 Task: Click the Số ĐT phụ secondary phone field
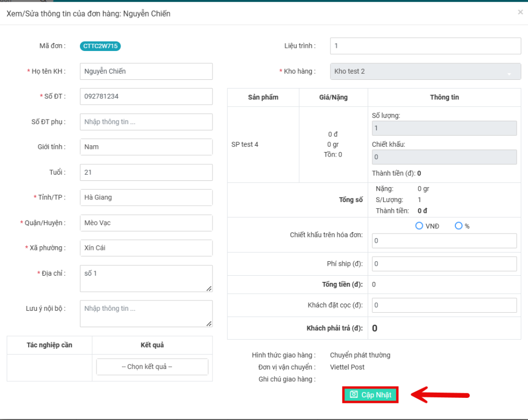tap(146, 122)
